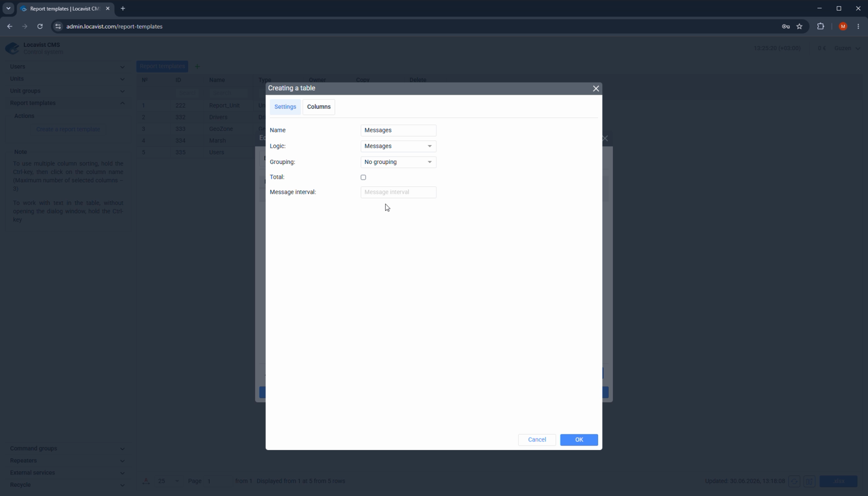Screen dimensions: 868x496
Task: Click the refresh table icon at the bottom right
Action: pos(794,481)
